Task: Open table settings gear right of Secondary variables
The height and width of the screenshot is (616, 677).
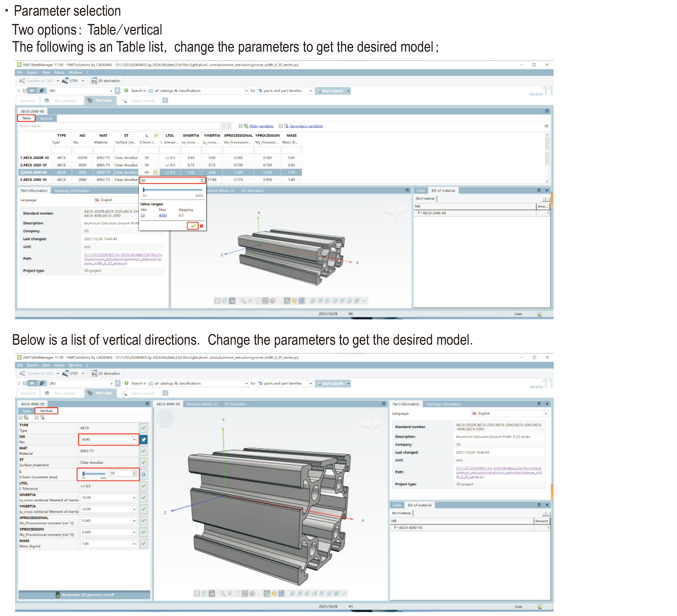Action: point(546,126)
